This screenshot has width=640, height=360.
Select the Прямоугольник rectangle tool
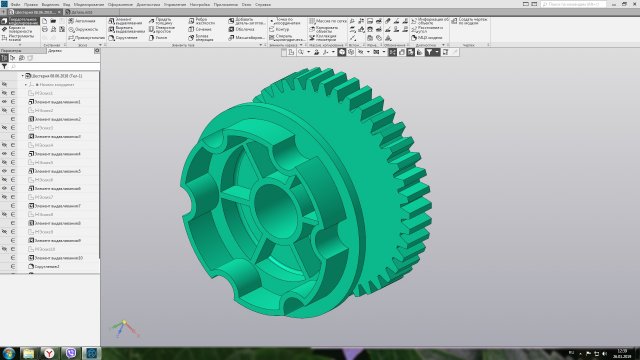[86, 38]
